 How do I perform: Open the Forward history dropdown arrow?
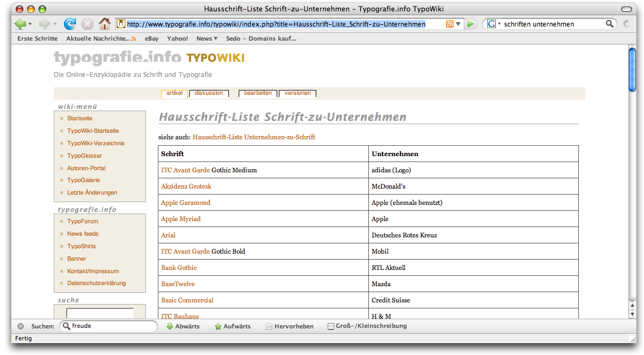pyautogui.click(x=55, y=24)
